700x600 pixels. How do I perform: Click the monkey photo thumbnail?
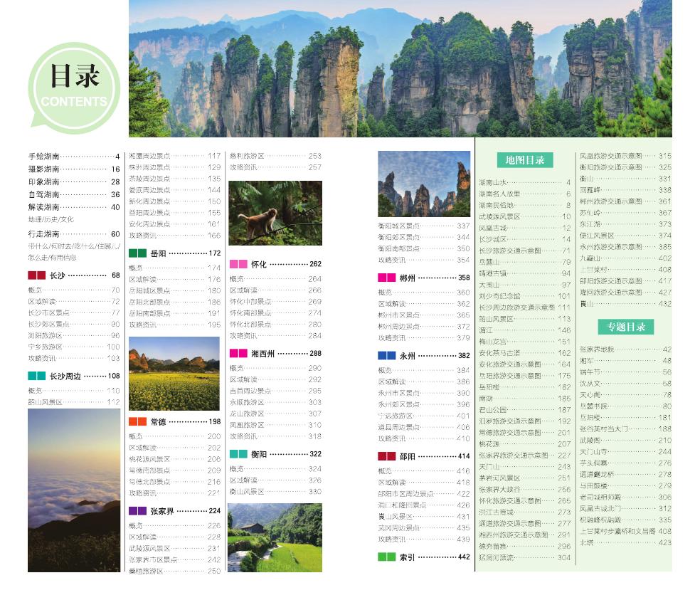point(275,213)
